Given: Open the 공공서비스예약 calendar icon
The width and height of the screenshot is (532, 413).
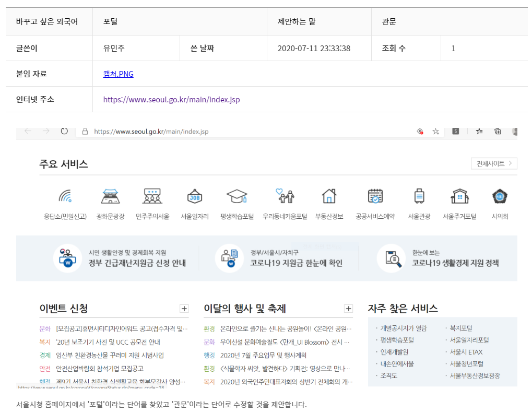Looking at the screenshot, I should tap(375, 197).
